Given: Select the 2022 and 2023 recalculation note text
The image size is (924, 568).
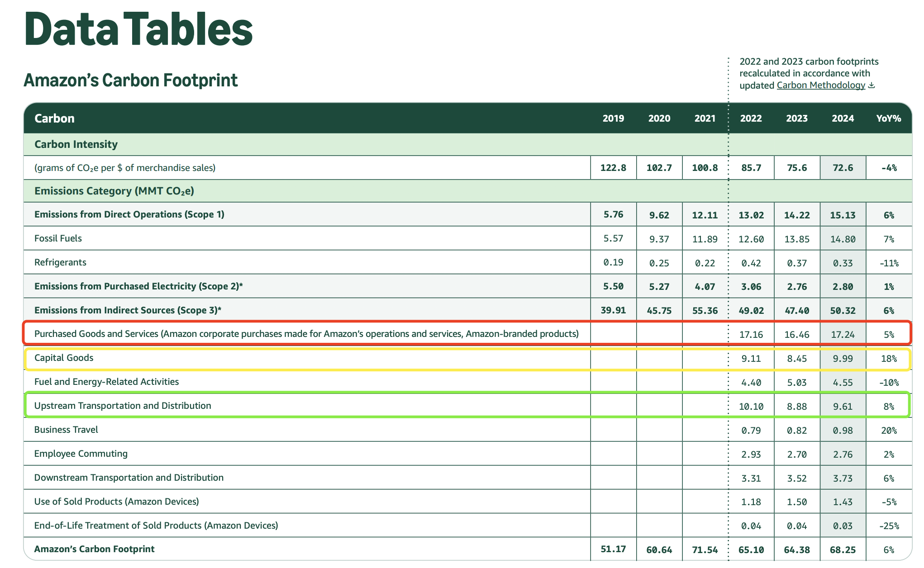Looking at the screenshot, I should pyautogui.click(x=809, y=73).
